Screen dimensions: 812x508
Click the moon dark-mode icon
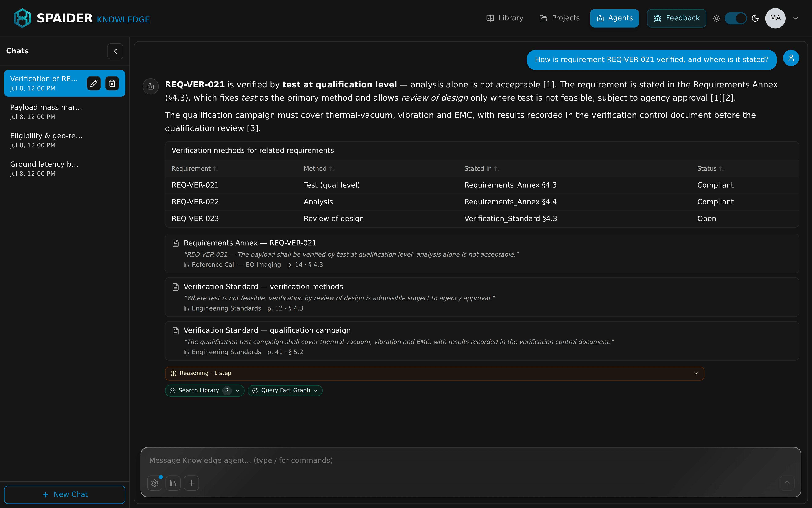tap(755, 18)
